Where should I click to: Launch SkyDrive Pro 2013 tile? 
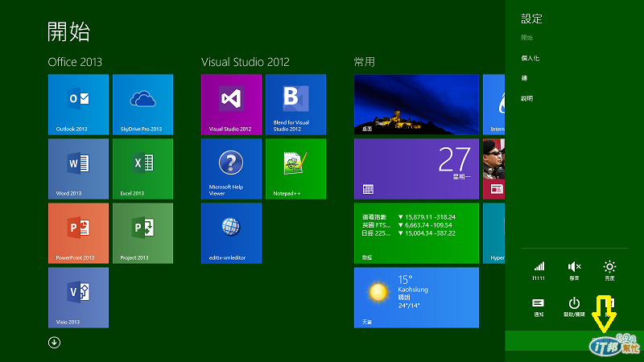143,105
